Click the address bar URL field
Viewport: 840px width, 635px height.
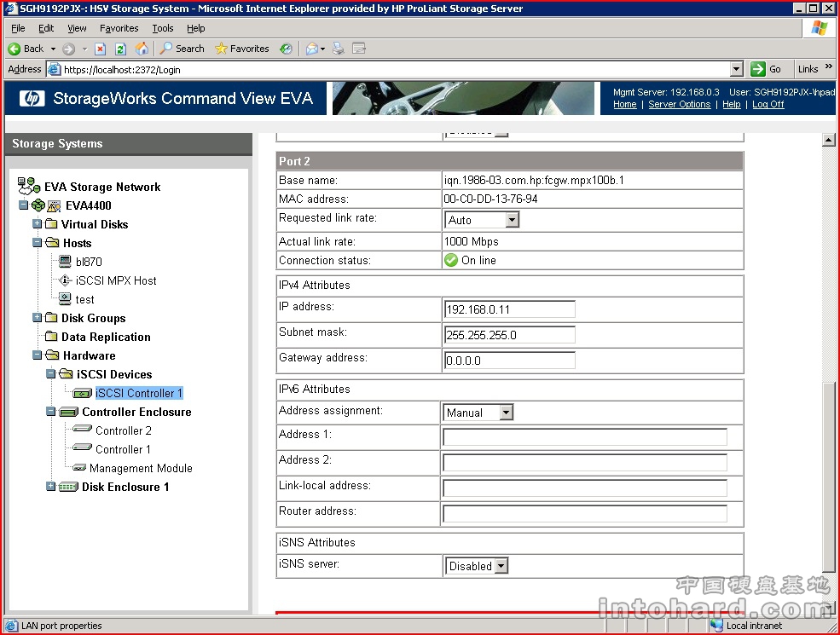397,70
